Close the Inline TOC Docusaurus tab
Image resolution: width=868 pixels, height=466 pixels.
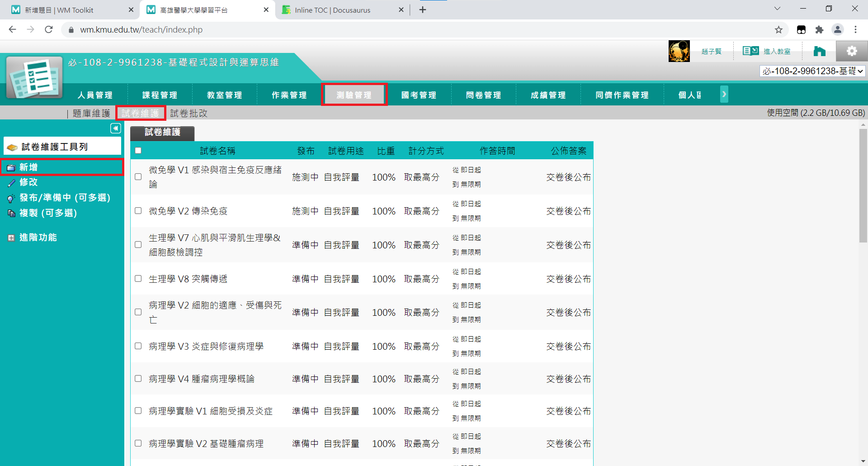tap(401, 10)
